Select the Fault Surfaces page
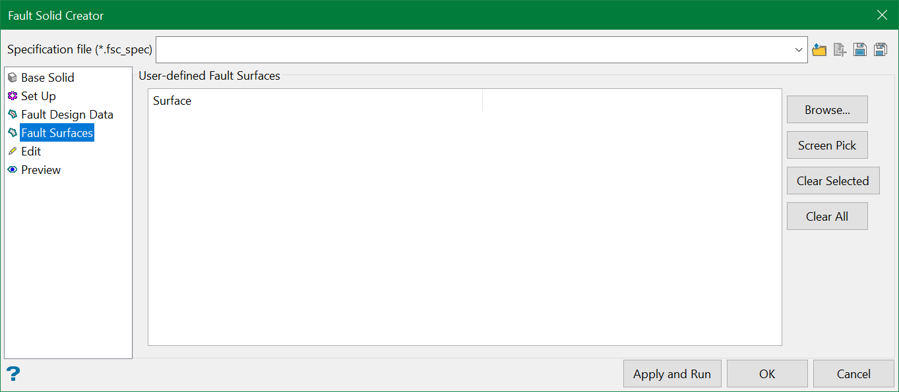 tap(57, 133)
